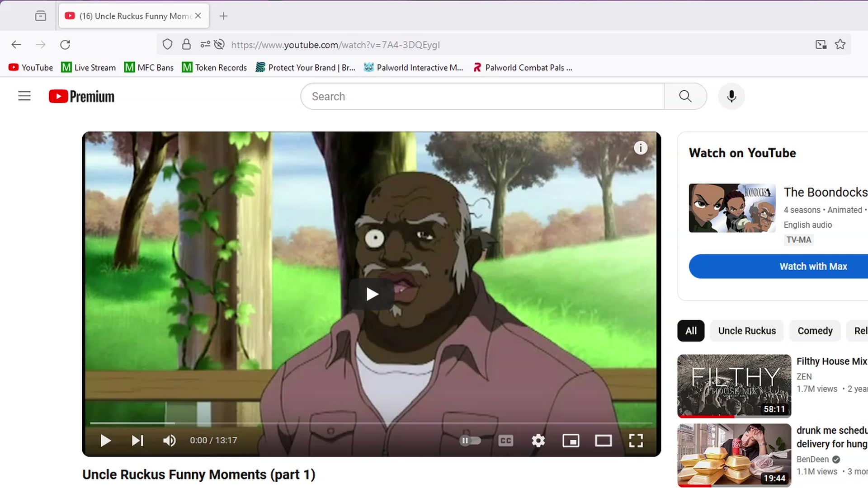Viewport: 868px width, 488px height.
Task: Bookmark this page with the star icon
Action: point(840,44)
